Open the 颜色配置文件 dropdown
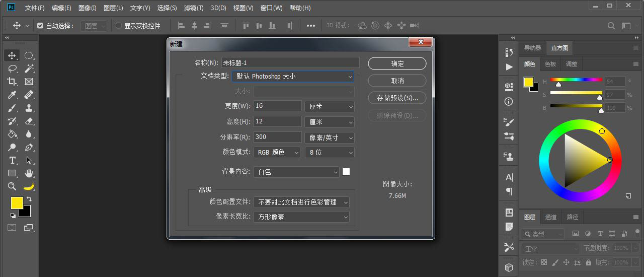This screenshot has width=644, height=277. [x=301, y=202]
